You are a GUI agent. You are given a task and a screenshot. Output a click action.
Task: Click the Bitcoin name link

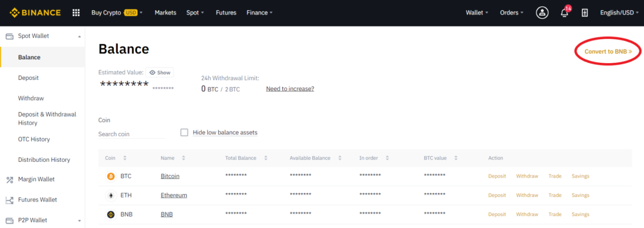point(170,176)
